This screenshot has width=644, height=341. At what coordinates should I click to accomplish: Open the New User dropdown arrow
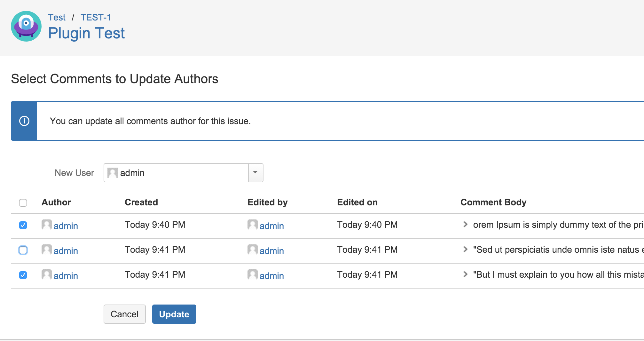[x=255, y=173]
